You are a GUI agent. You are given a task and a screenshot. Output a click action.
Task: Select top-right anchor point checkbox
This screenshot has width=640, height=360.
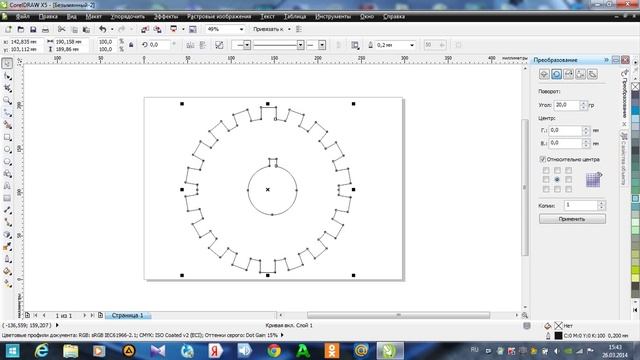click(x=569, y=170)
